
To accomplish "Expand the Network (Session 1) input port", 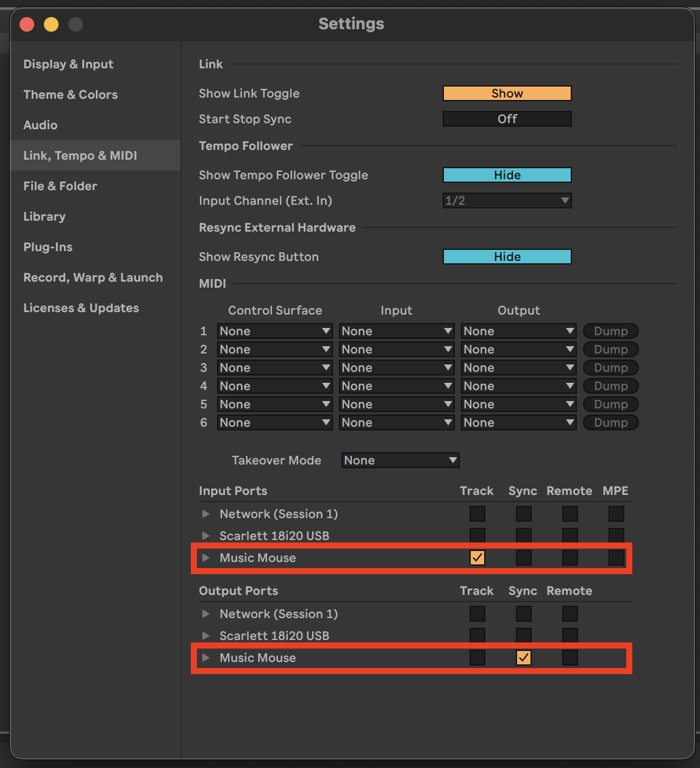I will tap(206, 514).
